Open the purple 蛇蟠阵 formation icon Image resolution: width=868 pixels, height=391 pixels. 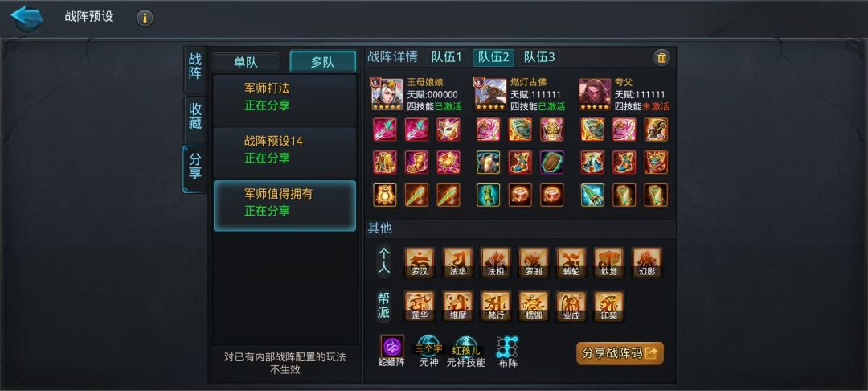pos(392,347)
